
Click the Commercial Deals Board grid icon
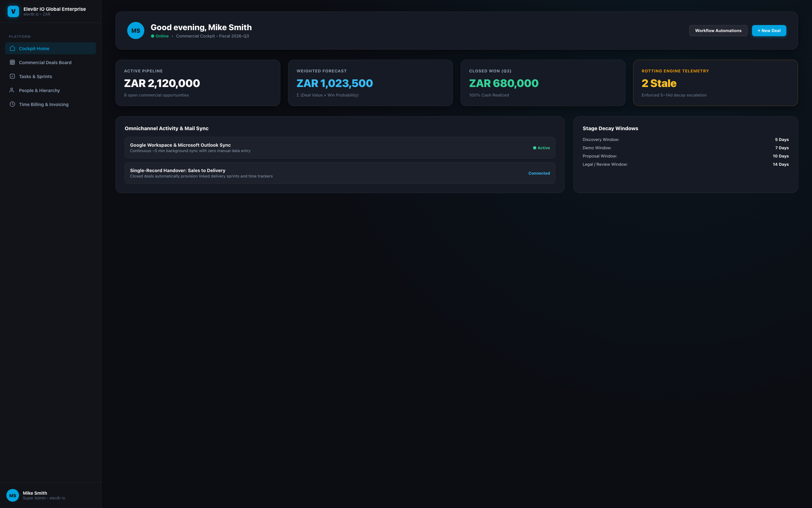pos(12,62)
